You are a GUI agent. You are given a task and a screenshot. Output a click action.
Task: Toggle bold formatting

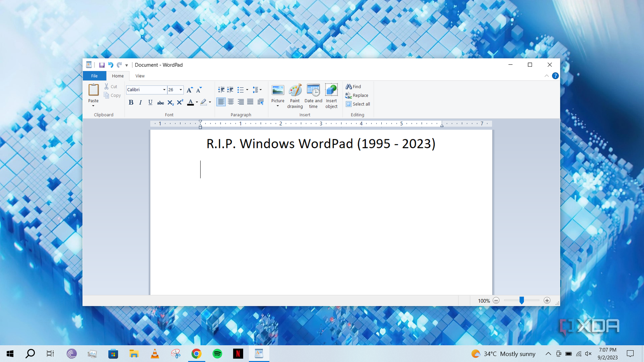coord(131,102)
